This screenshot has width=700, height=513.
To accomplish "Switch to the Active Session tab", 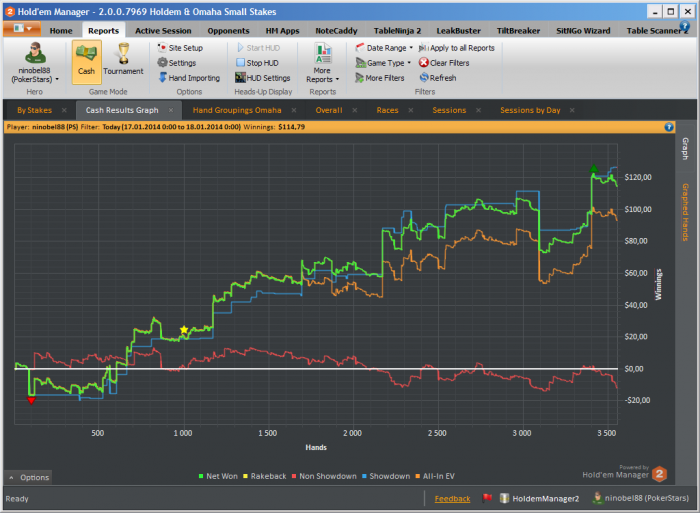I will point(163,31).
